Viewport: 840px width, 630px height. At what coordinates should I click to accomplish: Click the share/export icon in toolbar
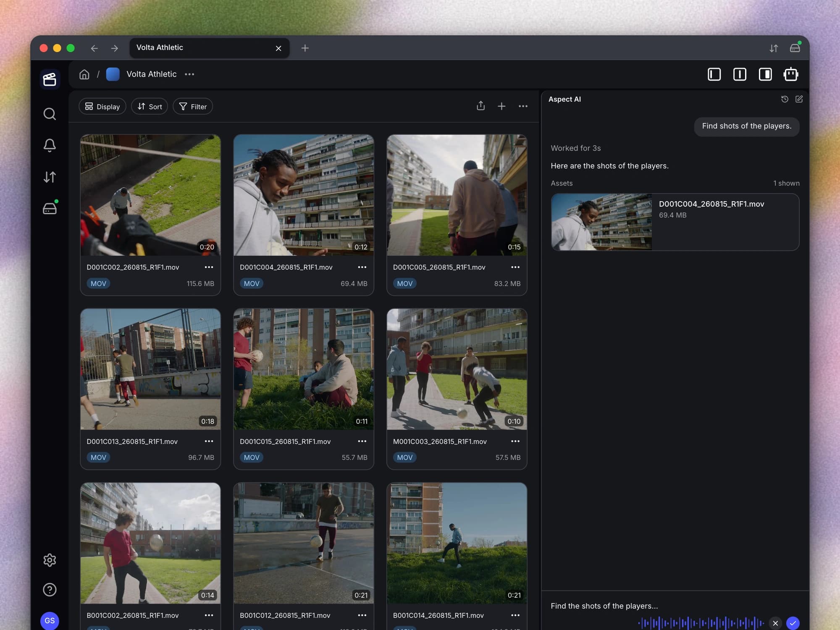[481, 106]
